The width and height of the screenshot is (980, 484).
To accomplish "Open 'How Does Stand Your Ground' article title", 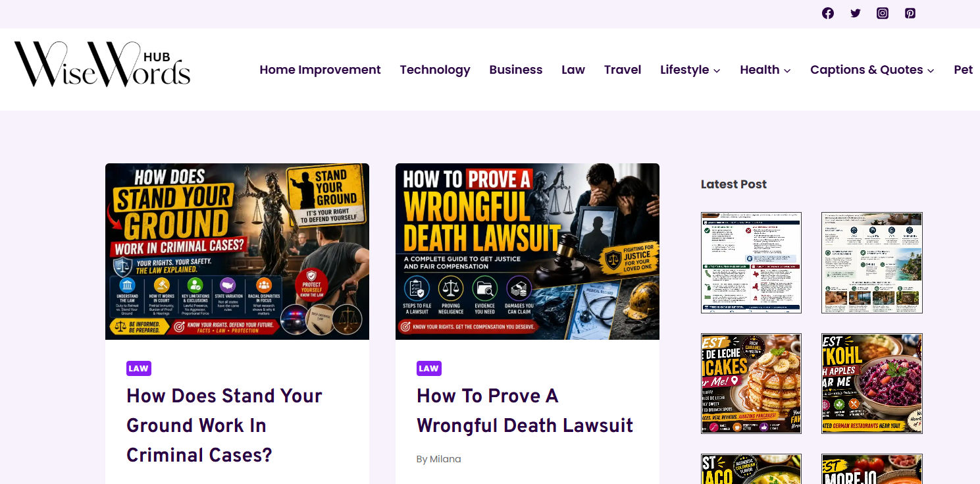I will click(x=224, y=425).
